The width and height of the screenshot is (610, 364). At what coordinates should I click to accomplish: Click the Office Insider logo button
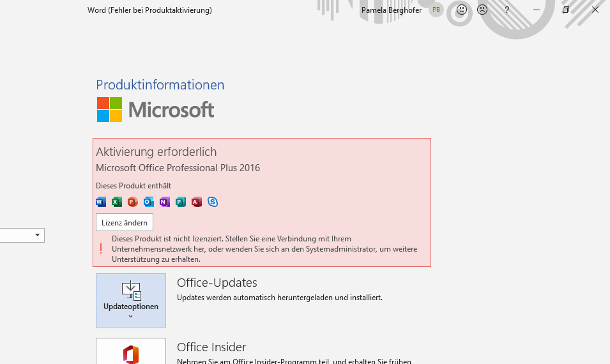click(131, 351)
